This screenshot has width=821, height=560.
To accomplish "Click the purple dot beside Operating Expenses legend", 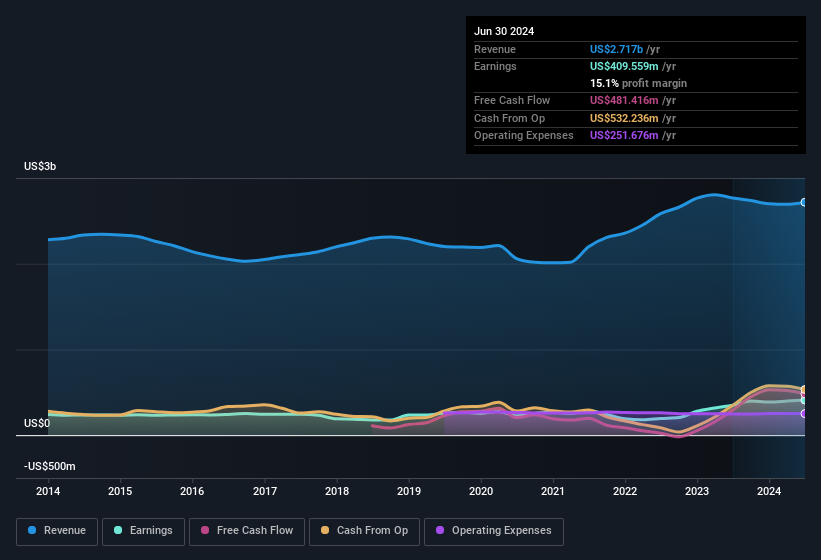I will coord(440,531).
